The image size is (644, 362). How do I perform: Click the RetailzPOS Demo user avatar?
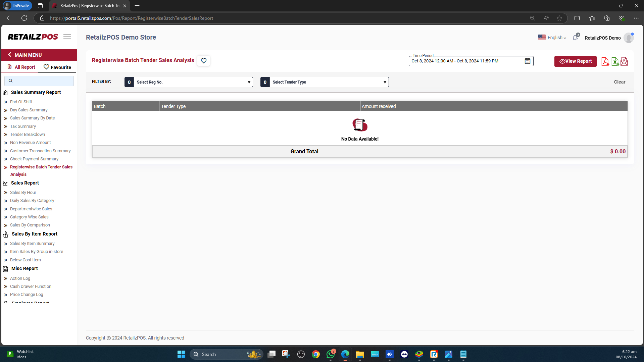click(629, 38)
